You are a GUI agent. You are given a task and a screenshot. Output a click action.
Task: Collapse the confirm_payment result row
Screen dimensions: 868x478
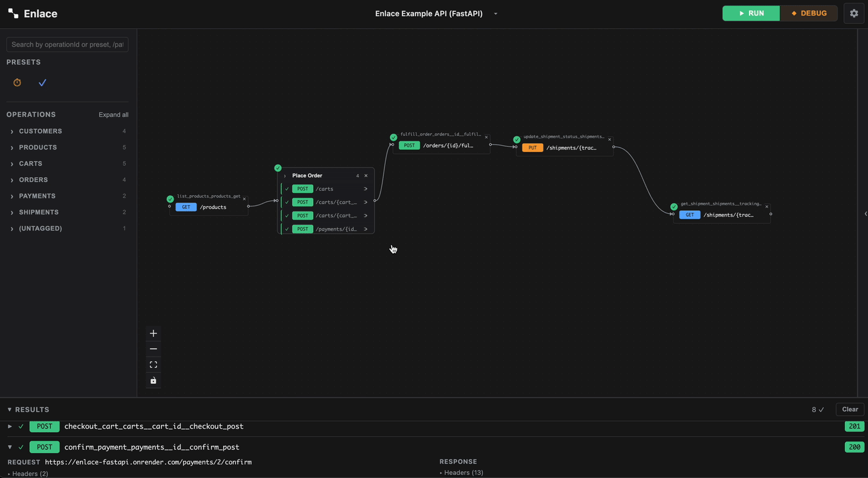click(x=10, y=447)
